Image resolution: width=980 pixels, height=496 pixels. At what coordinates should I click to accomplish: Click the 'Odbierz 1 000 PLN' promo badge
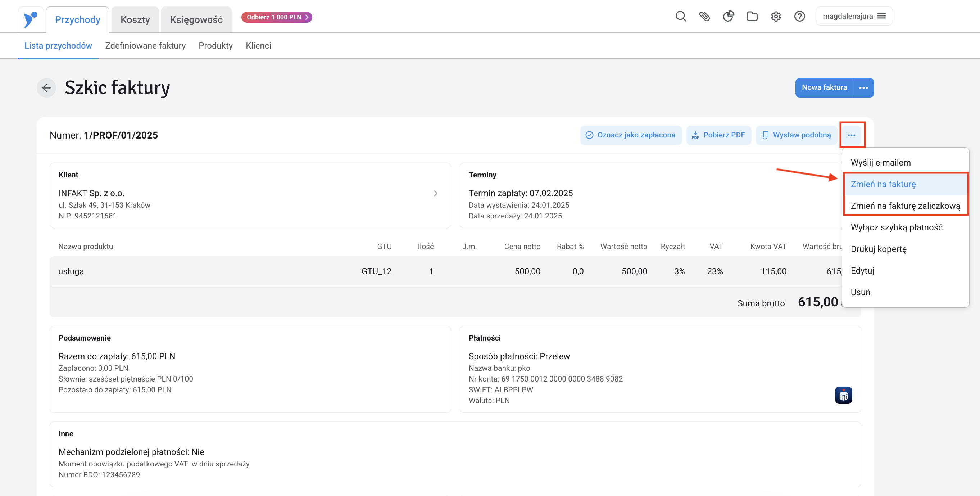click(277, 17)
